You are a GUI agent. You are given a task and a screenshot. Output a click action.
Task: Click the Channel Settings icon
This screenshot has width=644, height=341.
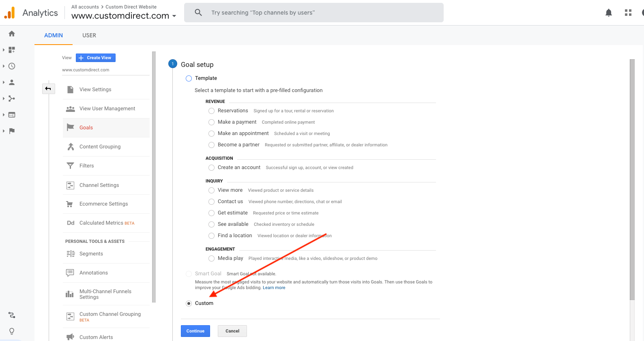tap(71, 185)
